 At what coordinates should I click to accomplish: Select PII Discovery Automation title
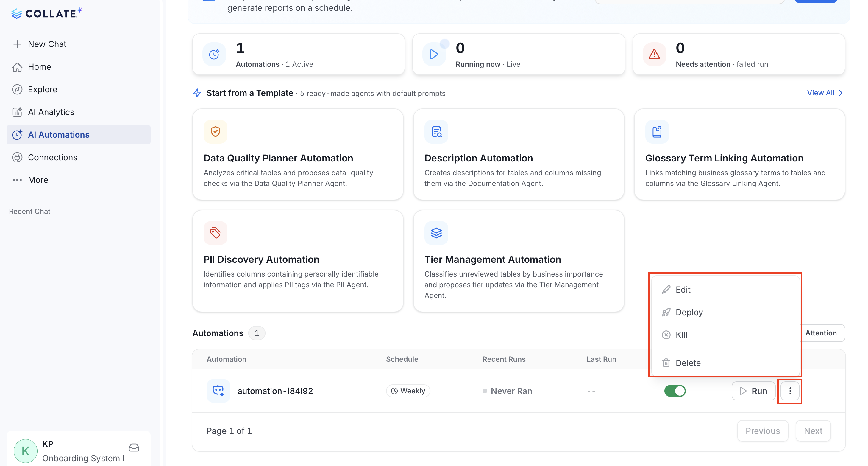pyautogui.click(x=261, y=259)
